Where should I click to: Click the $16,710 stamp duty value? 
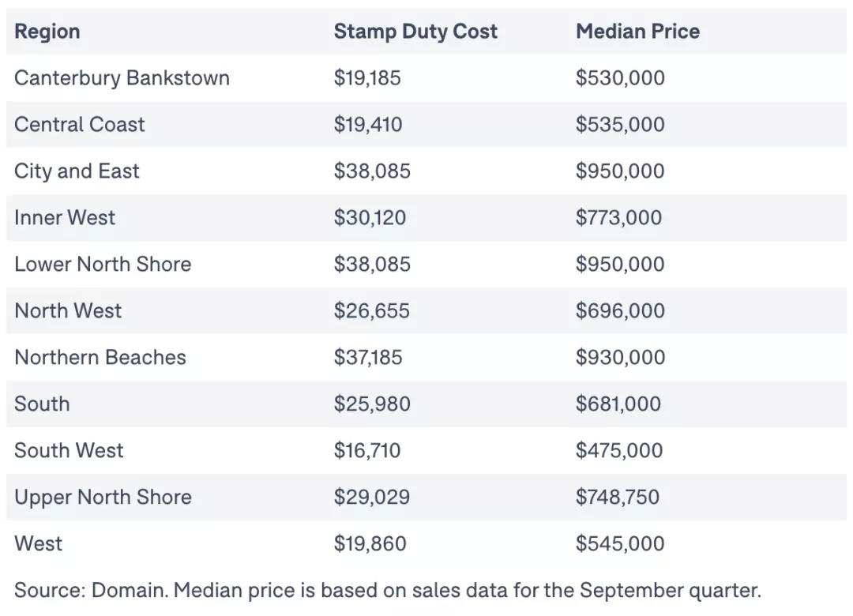[367, 451]
